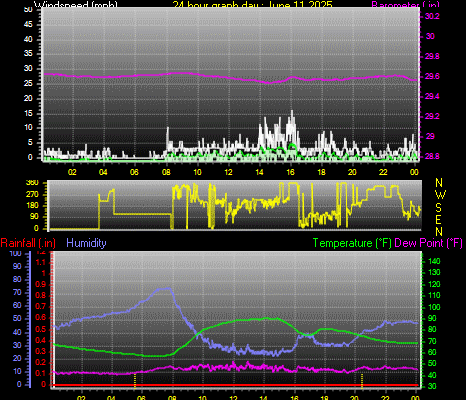The width and height of the screenshot is (466, 400).
Task: Click 0.9 on the red rainfall axis
Action: pyautogui.click(x=41, y=285)
